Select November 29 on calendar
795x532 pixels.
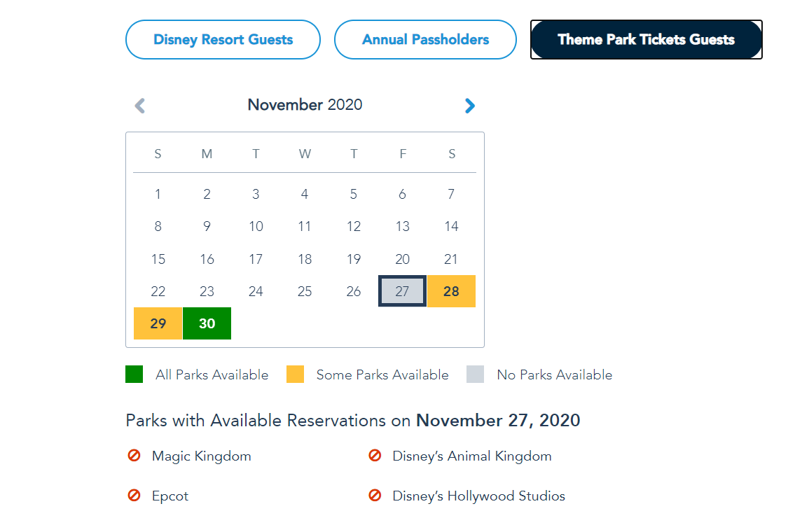coord(158,323)
